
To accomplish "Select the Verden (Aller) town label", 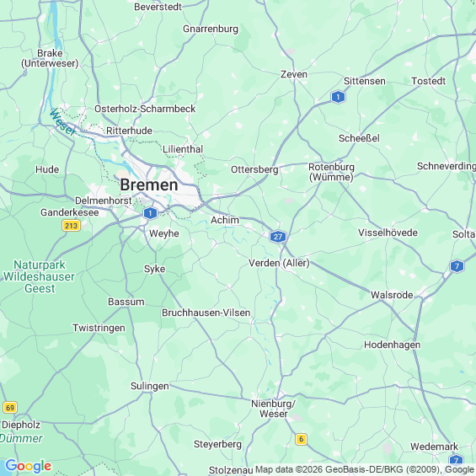I will (x=279, y=263).
